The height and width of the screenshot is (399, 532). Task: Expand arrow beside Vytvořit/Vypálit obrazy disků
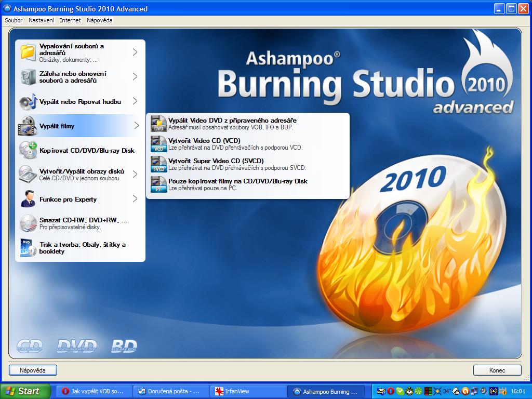click(135, 175)
